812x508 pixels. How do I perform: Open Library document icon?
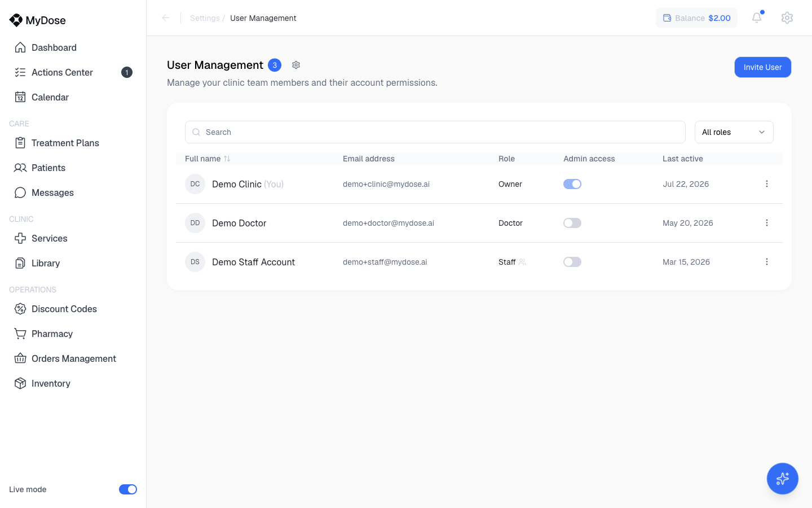click(x=20, y=263)
